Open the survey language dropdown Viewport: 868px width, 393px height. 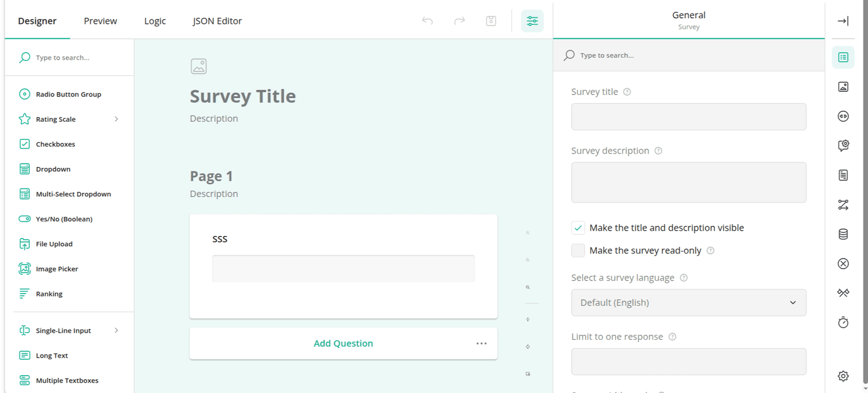tap(688, 302)
